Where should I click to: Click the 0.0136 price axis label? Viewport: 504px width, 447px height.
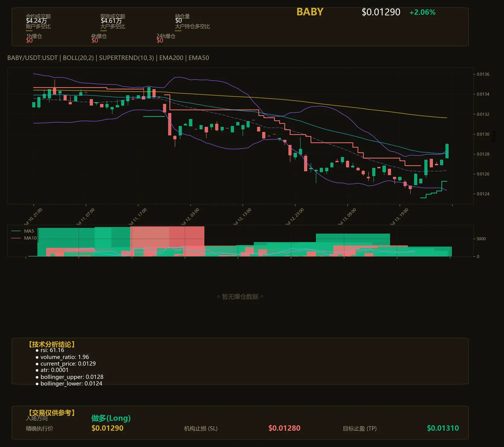point(483,74)
